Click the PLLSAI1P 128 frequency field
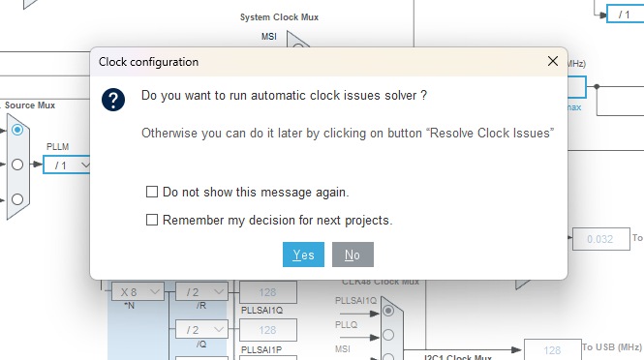 (268, 330)
